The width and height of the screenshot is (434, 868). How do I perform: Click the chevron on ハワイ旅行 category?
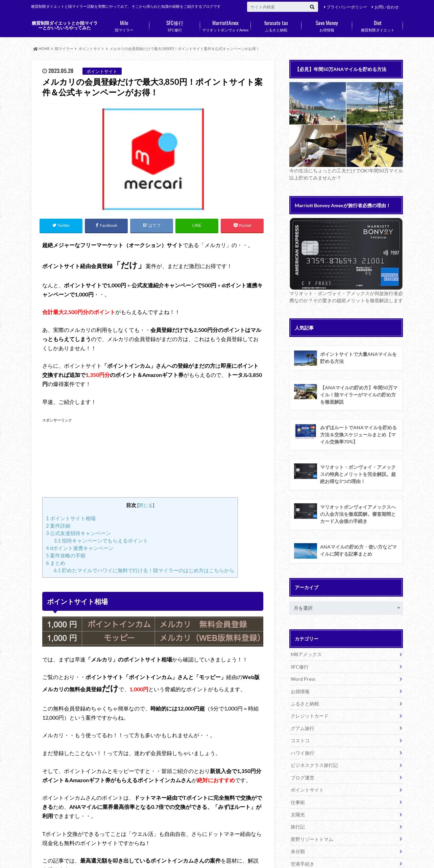[401, 753]
